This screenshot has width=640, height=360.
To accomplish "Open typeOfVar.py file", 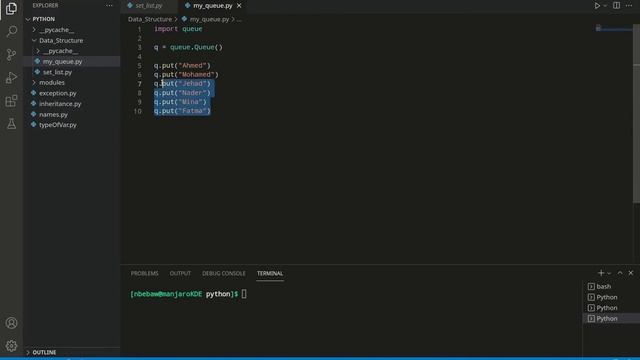I will (58, 125).
